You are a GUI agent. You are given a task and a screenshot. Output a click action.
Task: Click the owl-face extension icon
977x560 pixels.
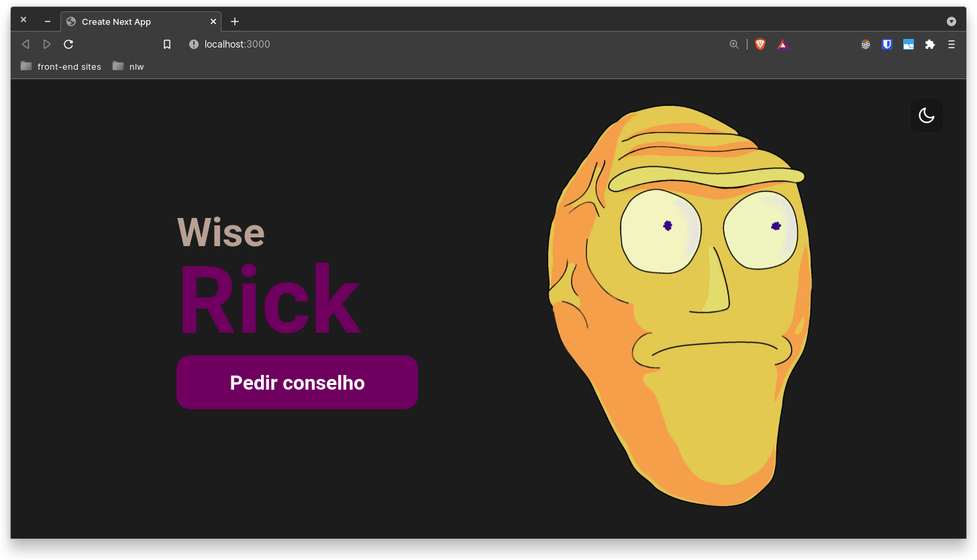[866, 44]
